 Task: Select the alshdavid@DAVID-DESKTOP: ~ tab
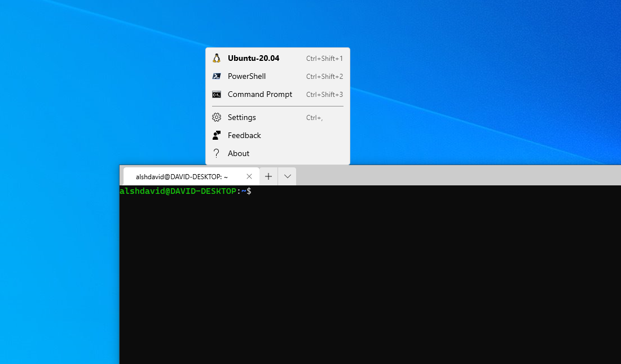click(x=191, y=176)
